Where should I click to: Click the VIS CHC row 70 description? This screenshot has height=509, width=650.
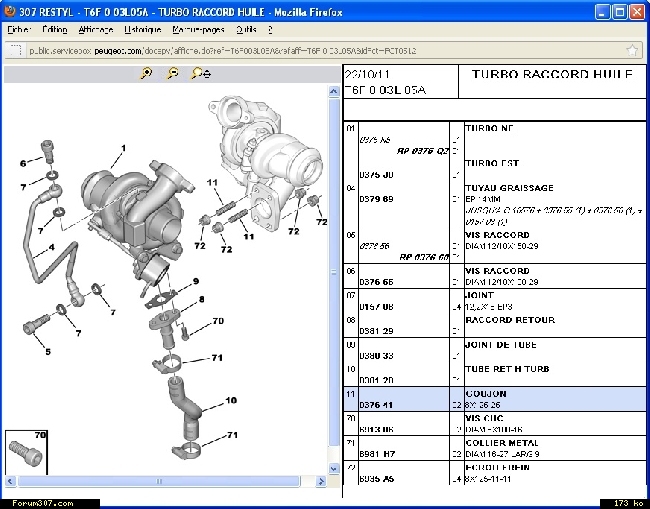[484, 418]
